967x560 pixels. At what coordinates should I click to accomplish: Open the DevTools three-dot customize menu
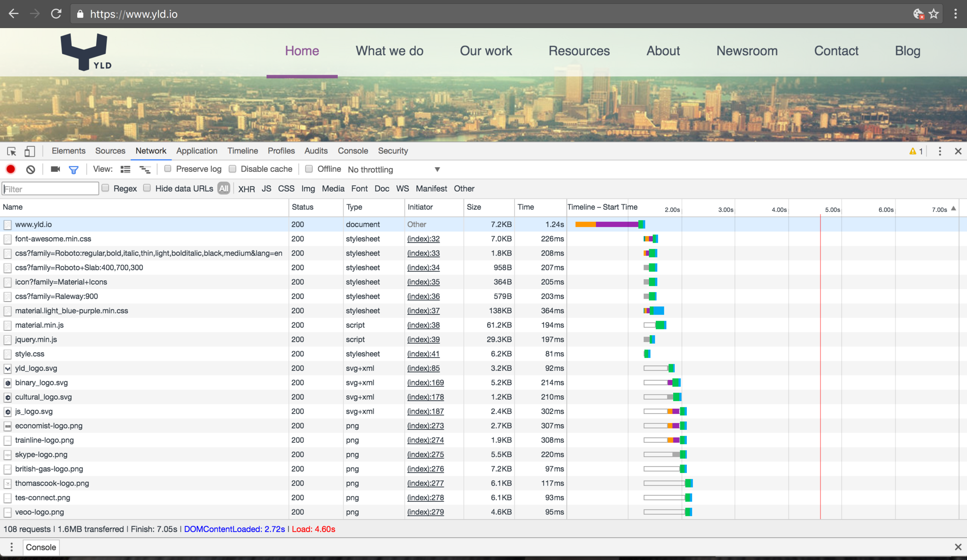940,151
